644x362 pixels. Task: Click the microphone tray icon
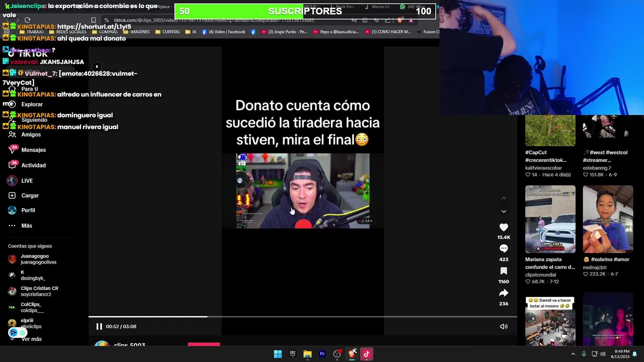click(x=584, y=354)
